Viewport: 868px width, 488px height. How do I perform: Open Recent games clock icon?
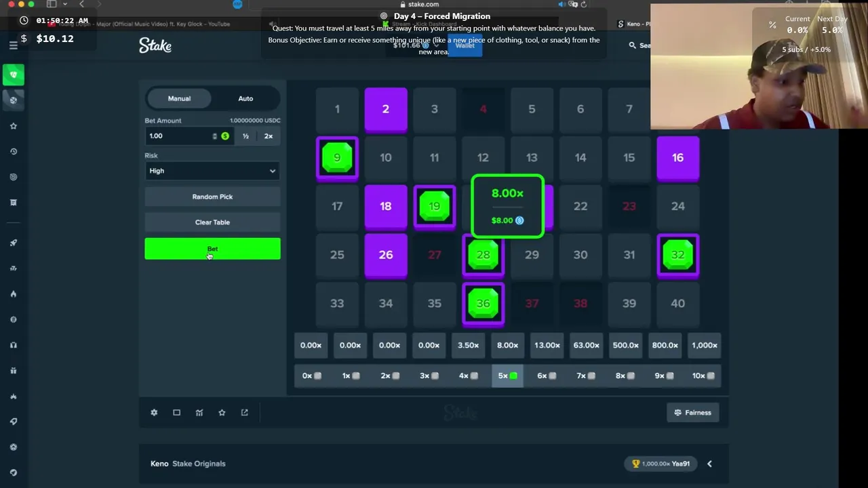point(13,151)
